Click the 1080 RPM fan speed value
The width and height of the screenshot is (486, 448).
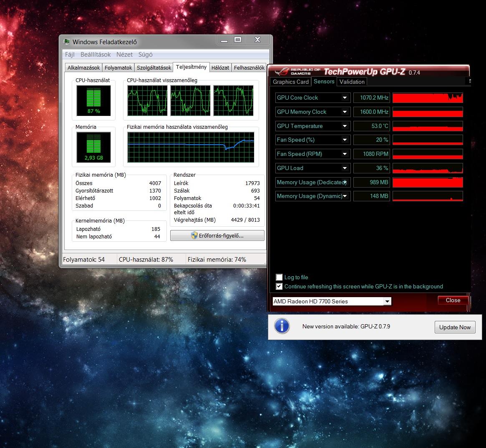click(x=372, y=154)
